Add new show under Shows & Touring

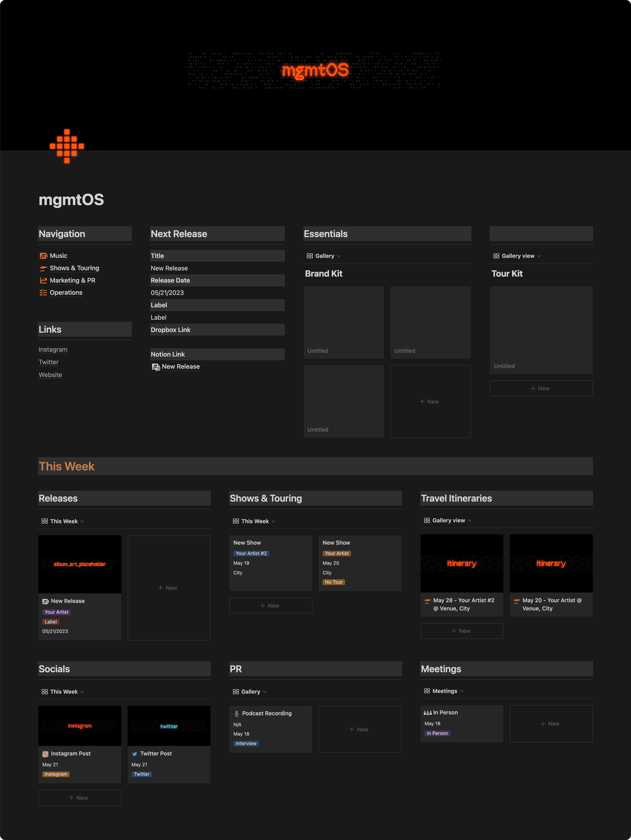click(x=270, y=605)
